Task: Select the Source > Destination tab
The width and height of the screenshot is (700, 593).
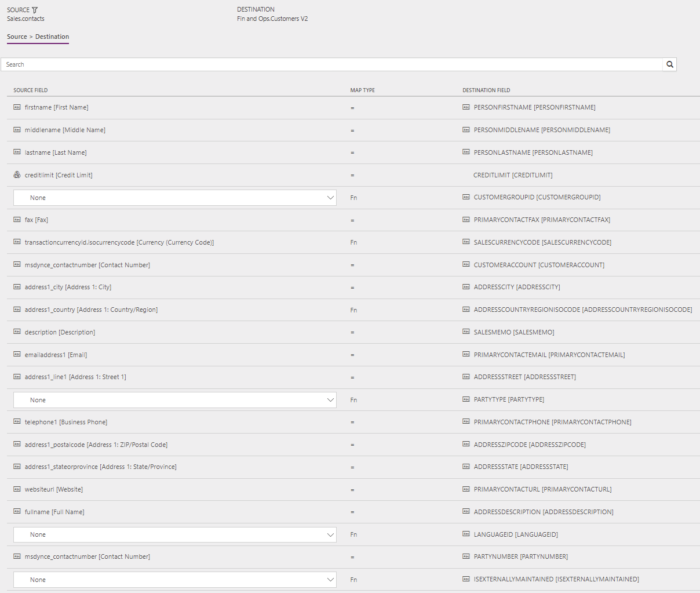Action: 38,37
